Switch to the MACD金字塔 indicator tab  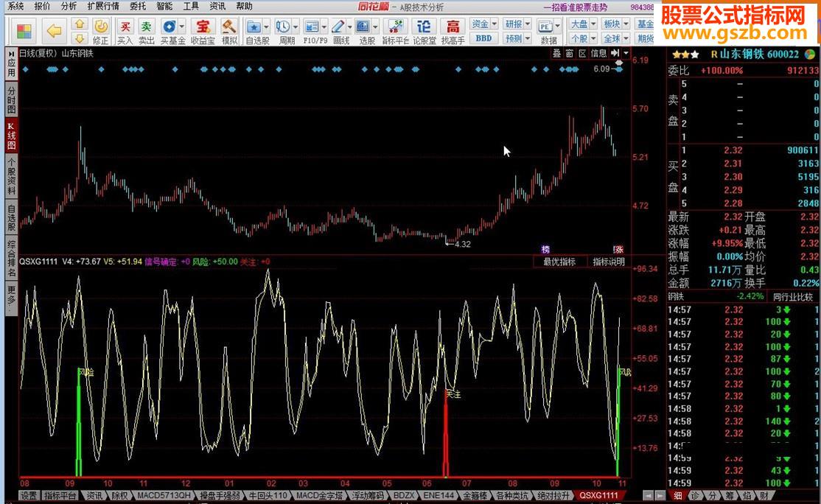tap(319, 495)
